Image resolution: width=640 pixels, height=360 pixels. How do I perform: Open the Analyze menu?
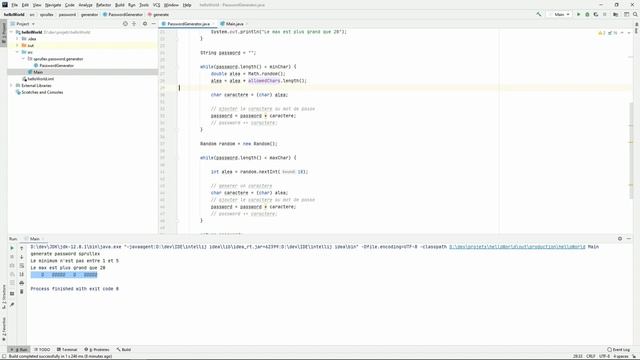tap(85, 5)
